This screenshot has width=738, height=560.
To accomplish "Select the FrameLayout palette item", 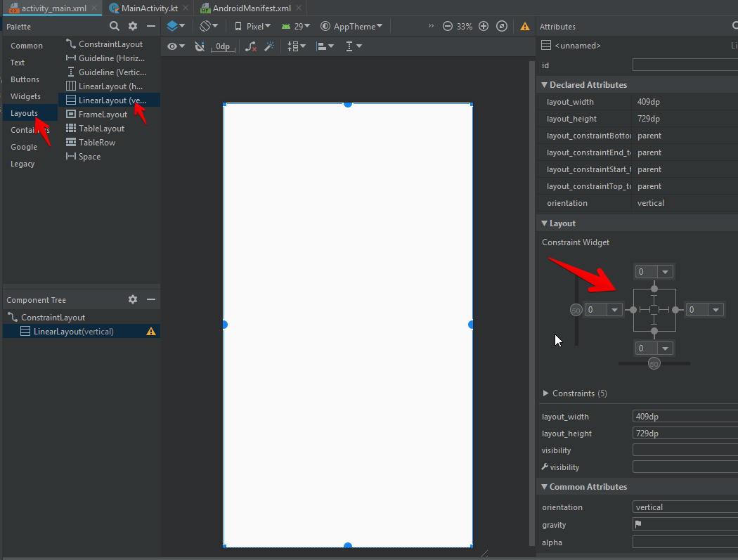I will click(x=103, y=115).
